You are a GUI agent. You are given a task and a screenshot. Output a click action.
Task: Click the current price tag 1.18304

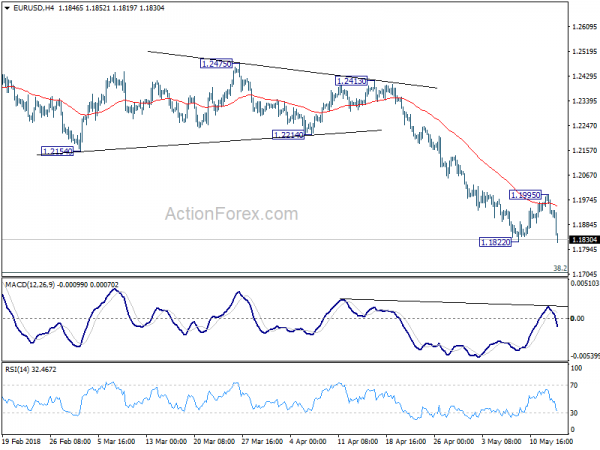point(584,240)
